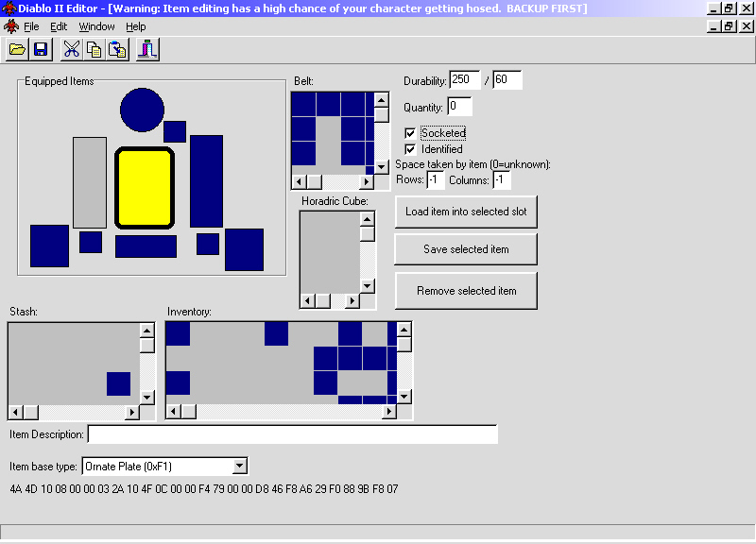Select the bottom-right boots slot
This screenshot has height=544, width=756.
click(245, 249)
